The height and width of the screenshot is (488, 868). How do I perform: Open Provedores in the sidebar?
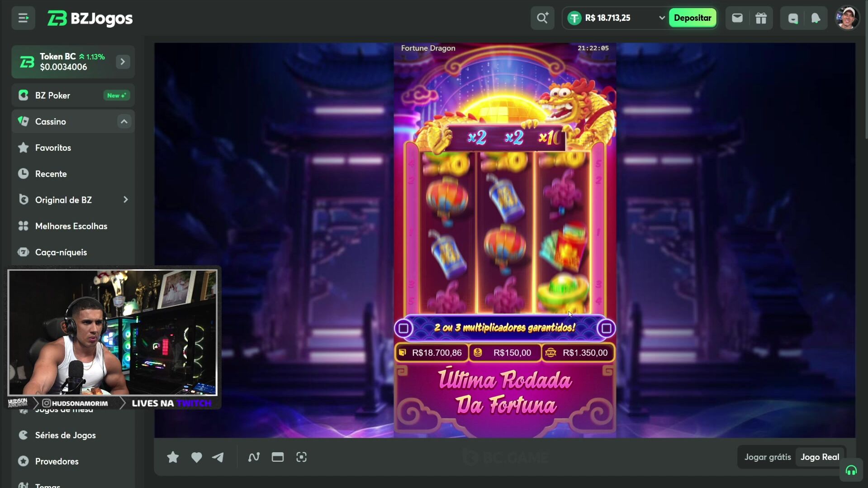coord(73,461)
